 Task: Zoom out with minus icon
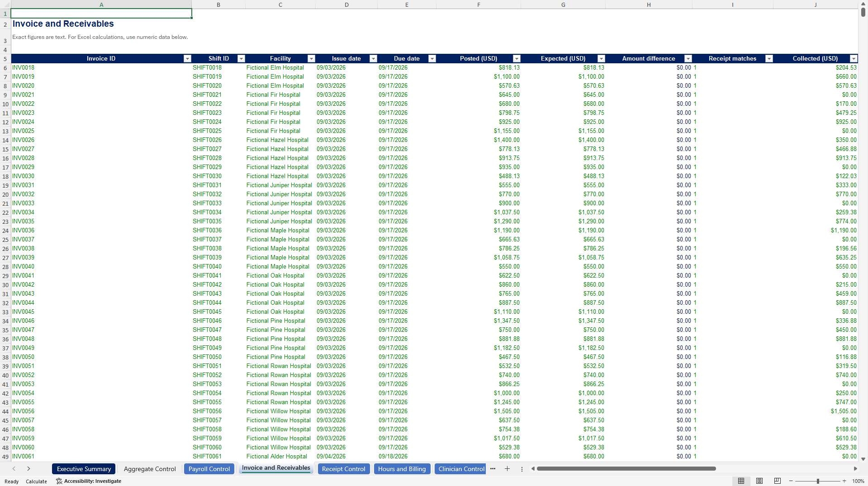click(791, 481)
